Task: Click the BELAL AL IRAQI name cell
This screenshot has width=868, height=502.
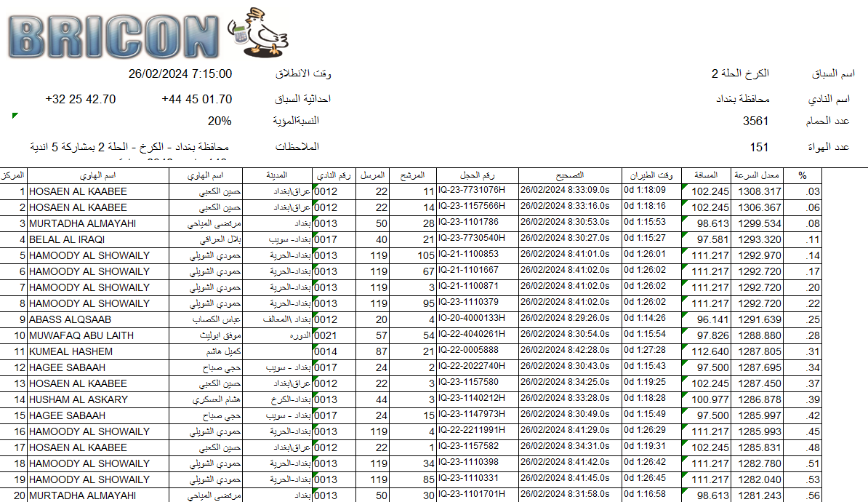Action: (67, 239)
